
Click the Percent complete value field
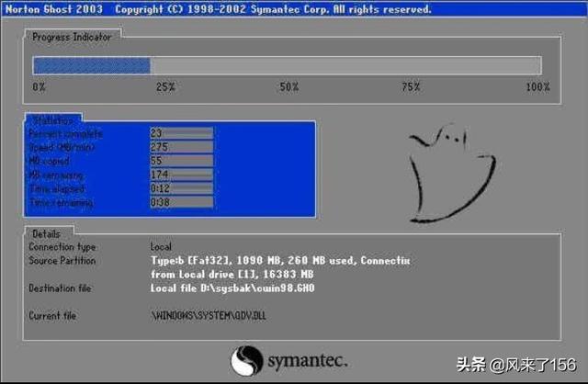click(181, 132)
